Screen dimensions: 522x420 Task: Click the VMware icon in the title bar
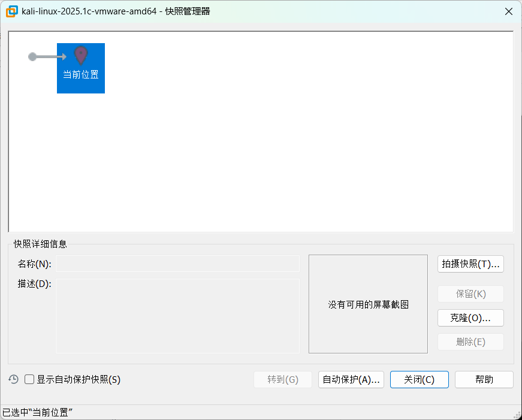point(11,11)
